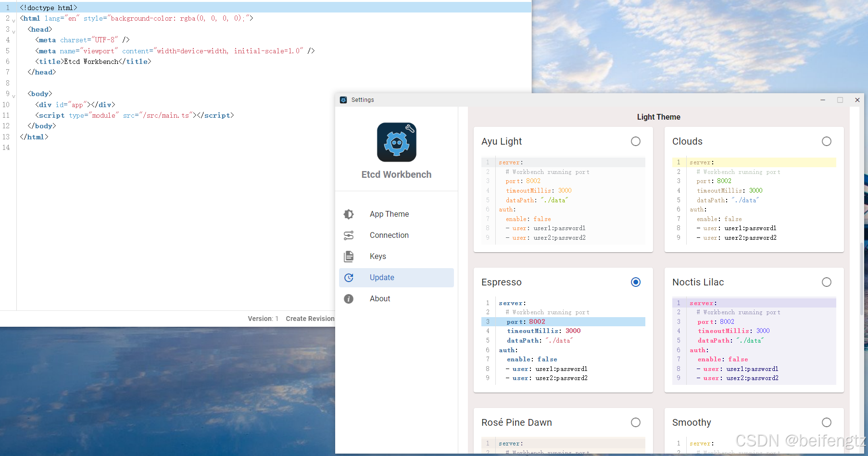Click the Noctis Lilac code preview
Image resolution: width=868 pixels, height=456 pixels.
754,341
